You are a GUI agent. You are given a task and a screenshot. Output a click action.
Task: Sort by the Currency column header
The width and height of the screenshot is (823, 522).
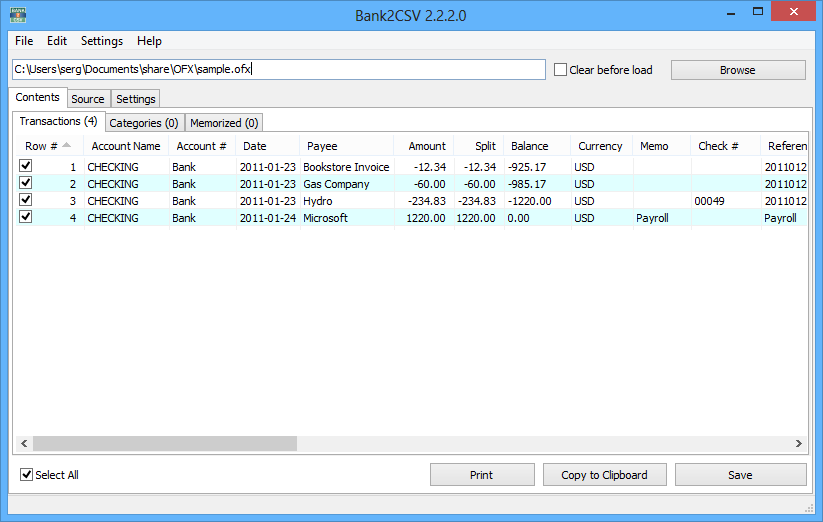[602, 146]
